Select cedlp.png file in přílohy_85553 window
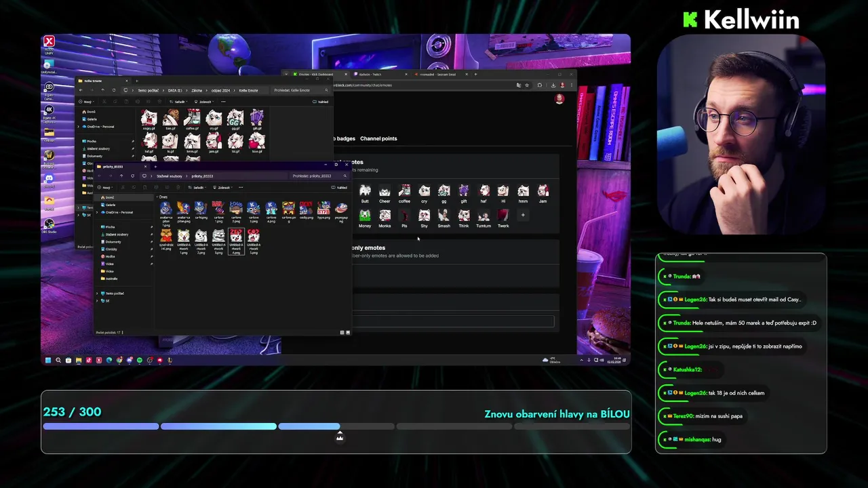 click(307, 211)
